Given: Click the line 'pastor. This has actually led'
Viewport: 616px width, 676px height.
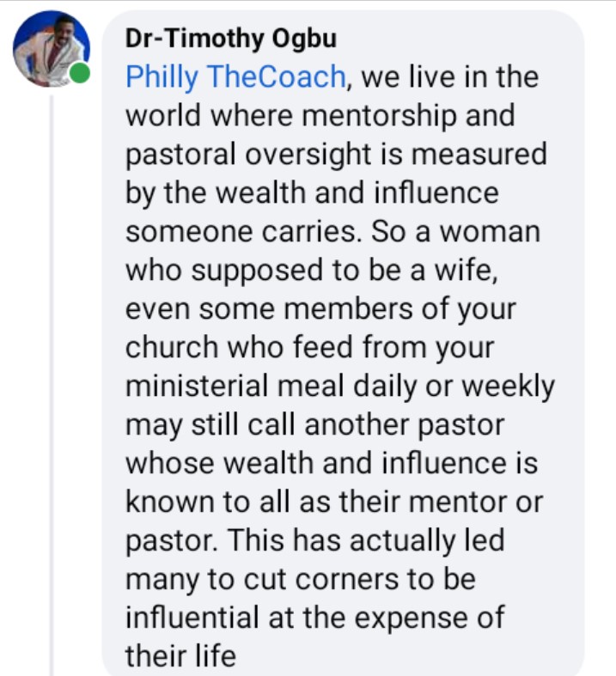Looking at the screenshot, I should coord(314,541).
